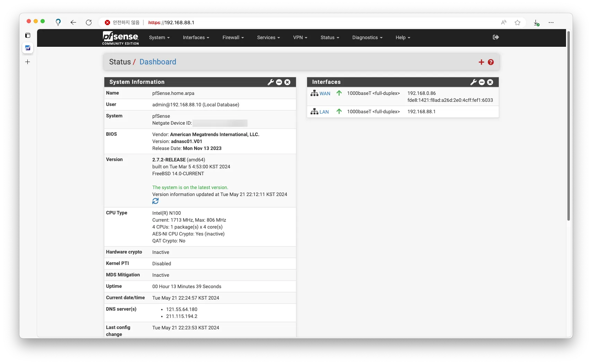Viewport: 592px width, 364px height.
Task: Open Interfaces widget settings wrench
Action: coord(473,82)
